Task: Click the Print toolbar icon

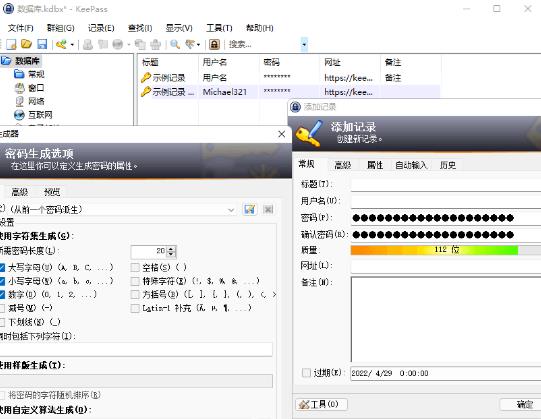Action: point(156,44)
